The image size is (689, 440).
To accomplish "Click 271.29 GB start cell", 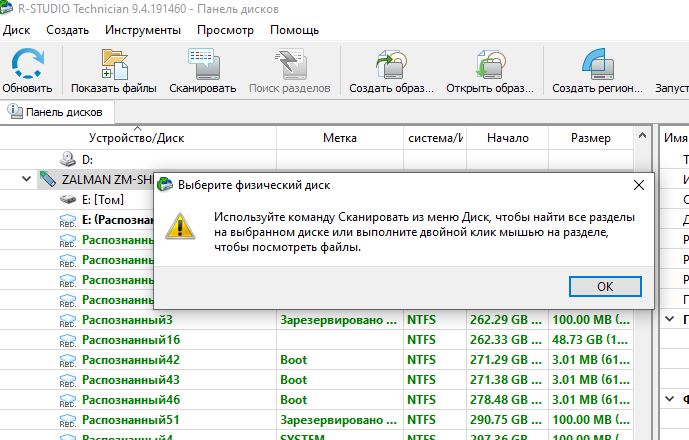I will coord(506,360).
